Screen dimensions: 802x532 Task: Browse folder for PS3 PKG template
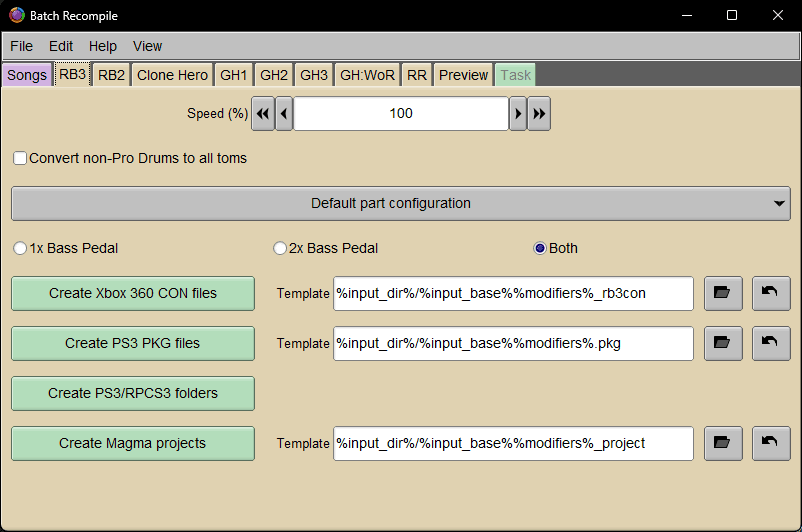pos(723,343)
